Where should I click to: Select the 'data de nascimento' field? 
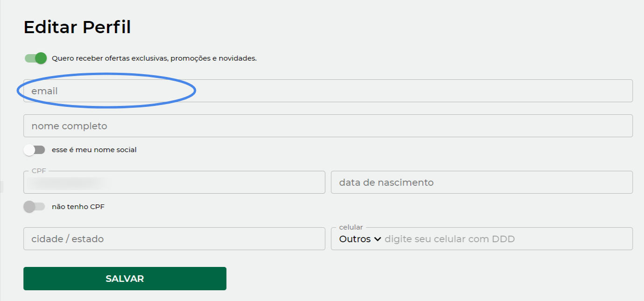pos(481,182)
